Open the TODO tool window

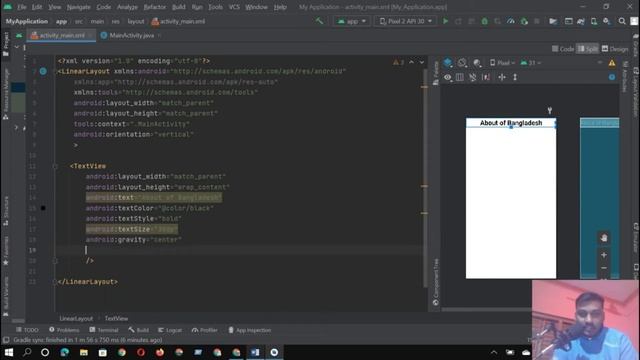tap(27, 330)
